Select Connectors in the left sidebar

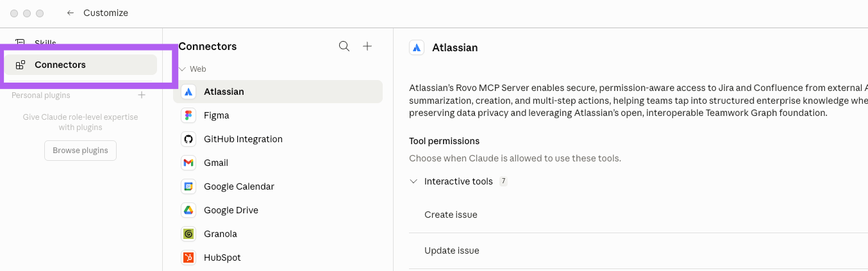click(x=60, y=65)
